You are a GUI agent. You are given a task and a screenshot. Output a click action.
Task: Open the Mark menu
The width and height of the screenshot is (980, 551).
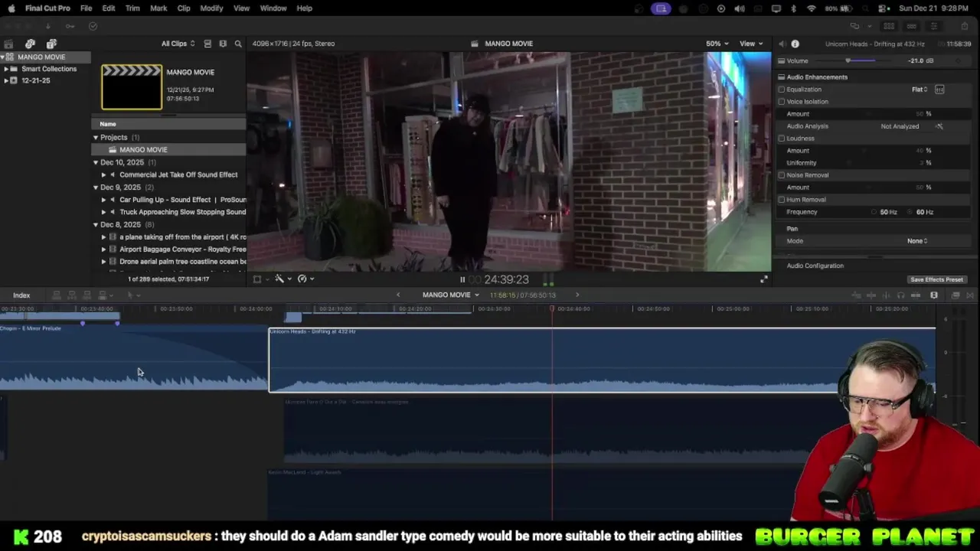(158, 8)
